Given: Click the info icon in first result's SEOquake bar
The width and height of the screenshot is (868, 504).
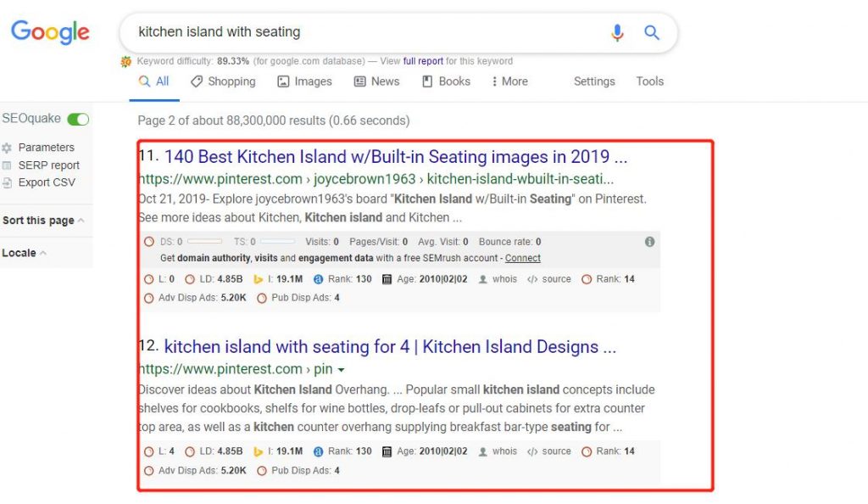Looking at the screenshot, I should [649, 242].
